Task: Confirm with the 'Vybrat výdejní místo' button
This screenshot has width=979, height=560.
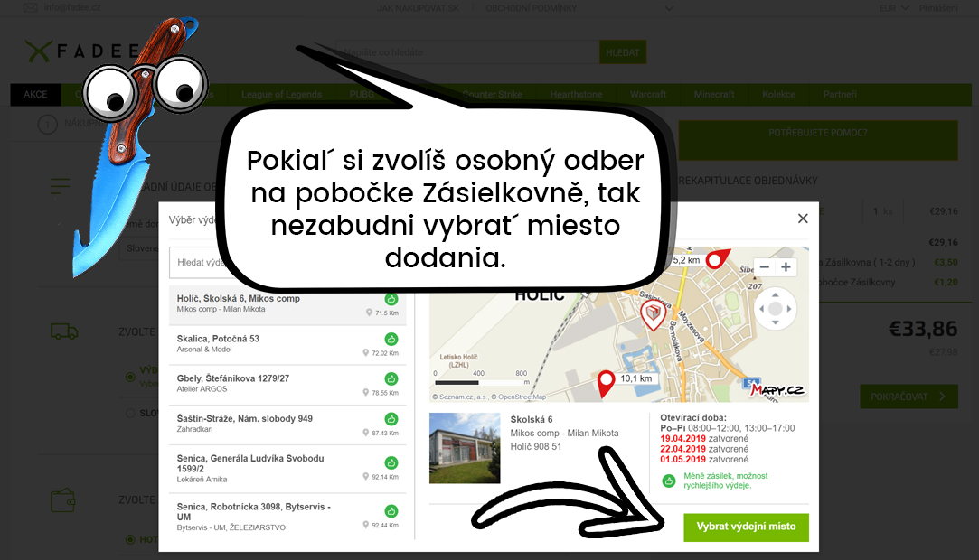Action: pos(746,527)
